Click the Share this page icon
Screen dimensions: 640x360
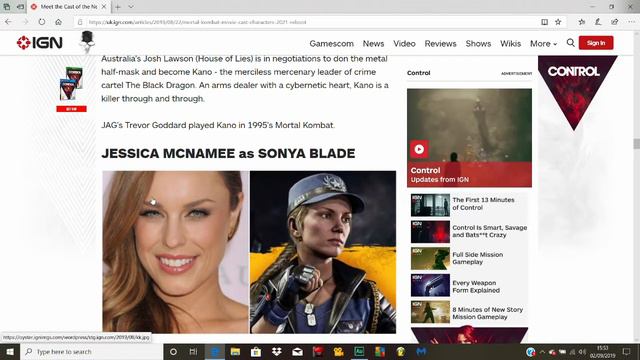(614, 22)
